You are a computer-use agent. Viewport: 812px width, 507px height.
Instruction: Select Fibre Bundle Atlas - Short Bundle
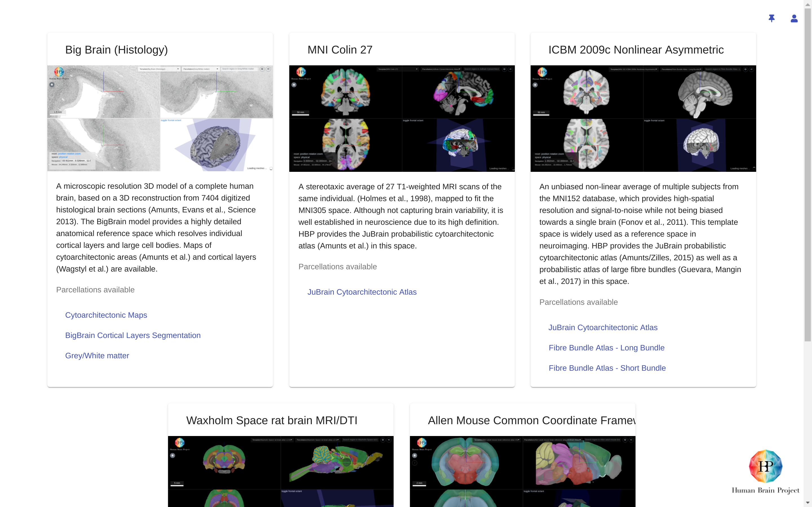click(607, 368)
